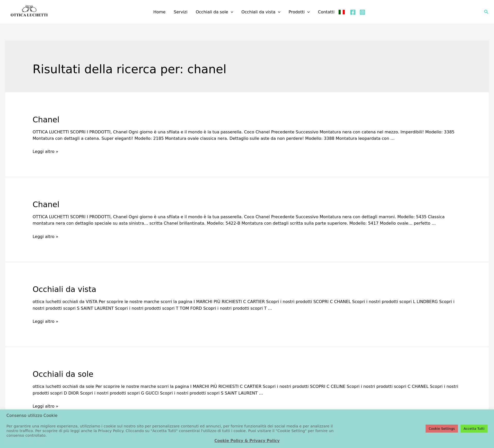The image size is (494, 448).
Task: Open the Contatti menu item
Action: point(326,12)
